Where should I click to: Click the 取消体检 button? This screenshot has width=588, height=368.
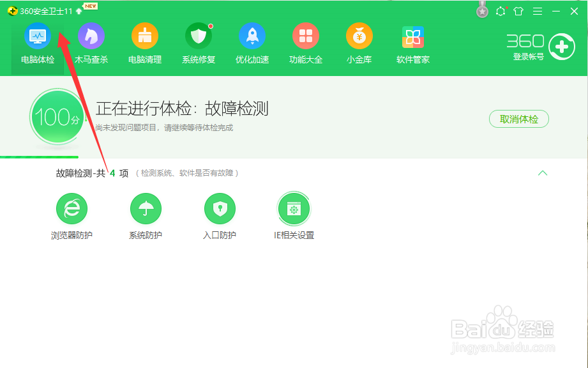pos(519,119)
